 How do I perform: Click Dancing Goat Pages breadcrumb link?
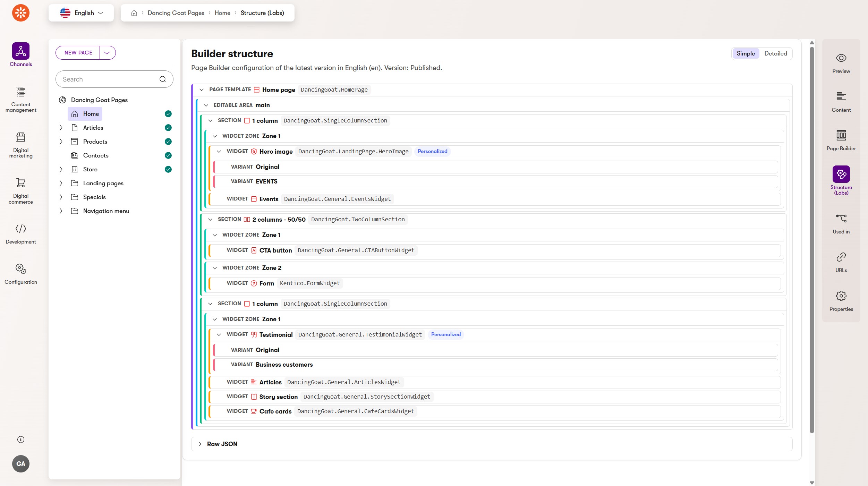176,13
